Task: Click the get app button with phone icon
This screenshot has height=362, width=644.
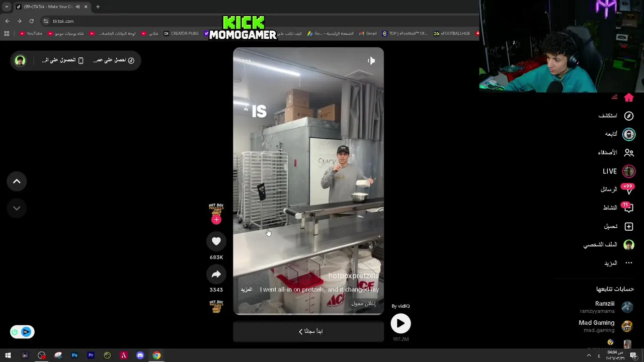Action: coord(62,60)
